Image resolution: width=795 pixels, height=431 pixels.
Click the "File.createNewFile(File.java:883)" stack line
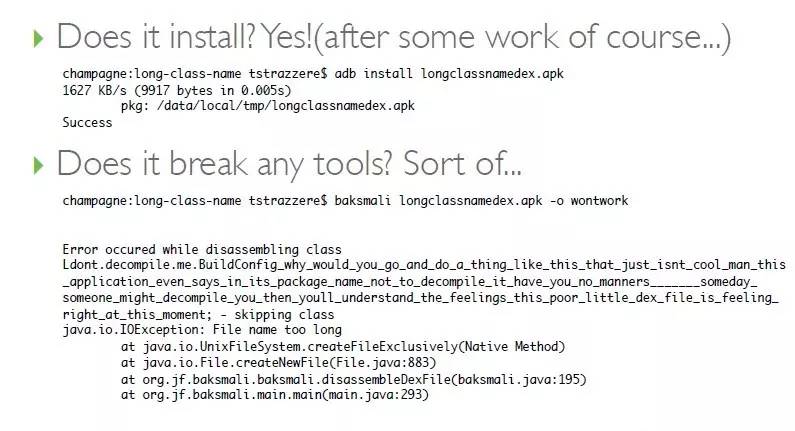(x=279, y=362)
